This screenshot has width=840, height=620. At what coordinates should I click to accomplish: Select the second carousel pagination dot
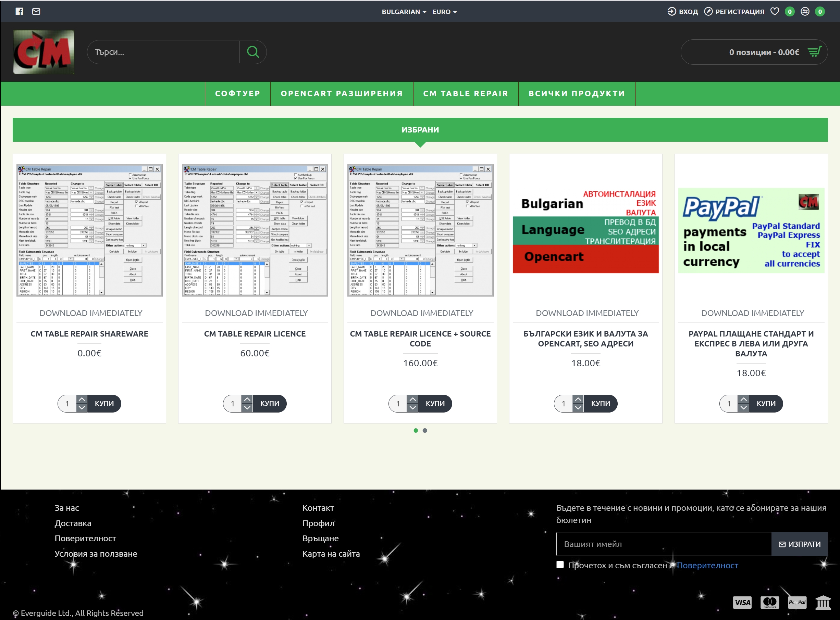425,430
